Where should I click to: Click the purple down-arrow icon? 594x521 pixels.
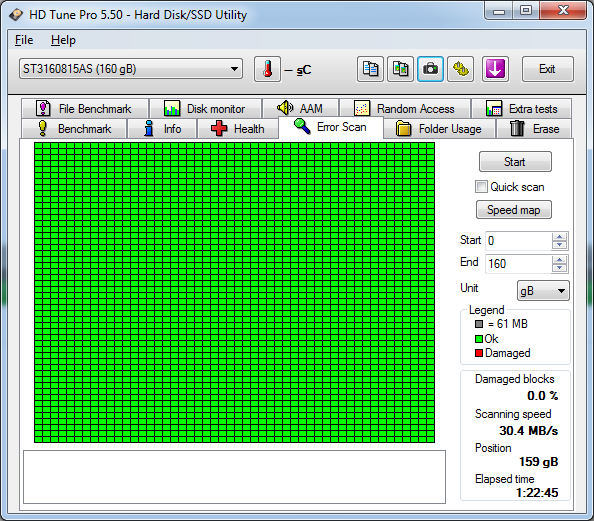pos(495,69)
